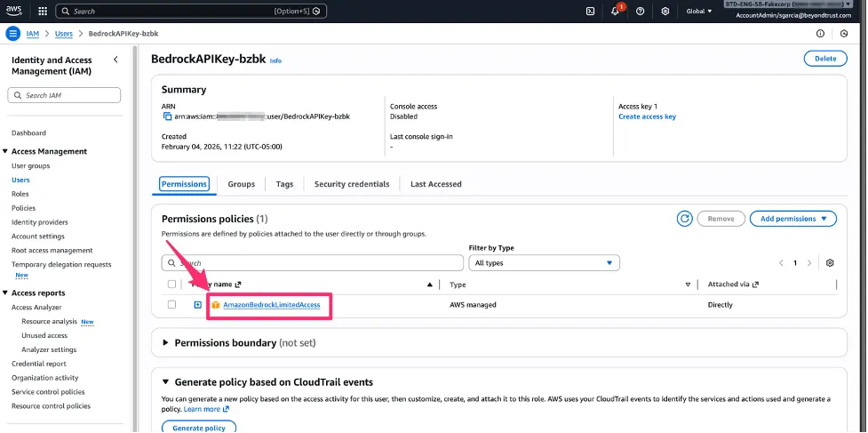Open the notifications bell
This screenshot has height=433, width=868.
tap(615, 11)
